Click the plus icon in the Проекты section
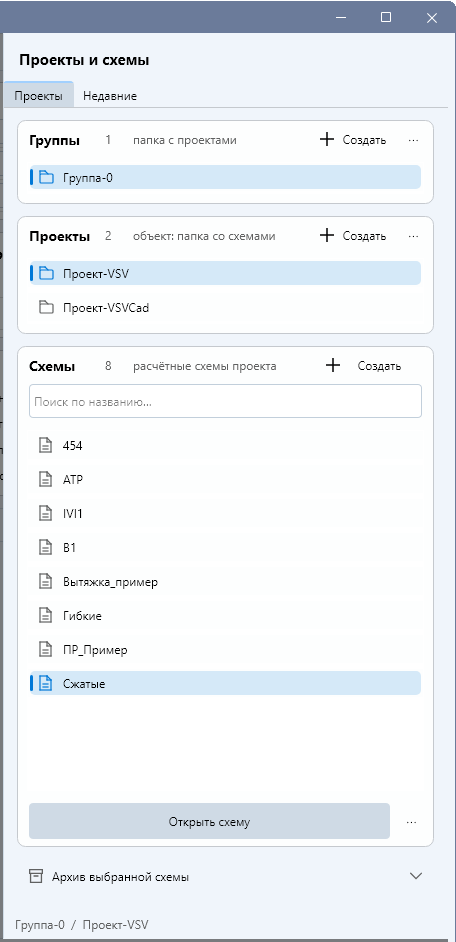Screen dimensions: 456x942 [326, 236]
